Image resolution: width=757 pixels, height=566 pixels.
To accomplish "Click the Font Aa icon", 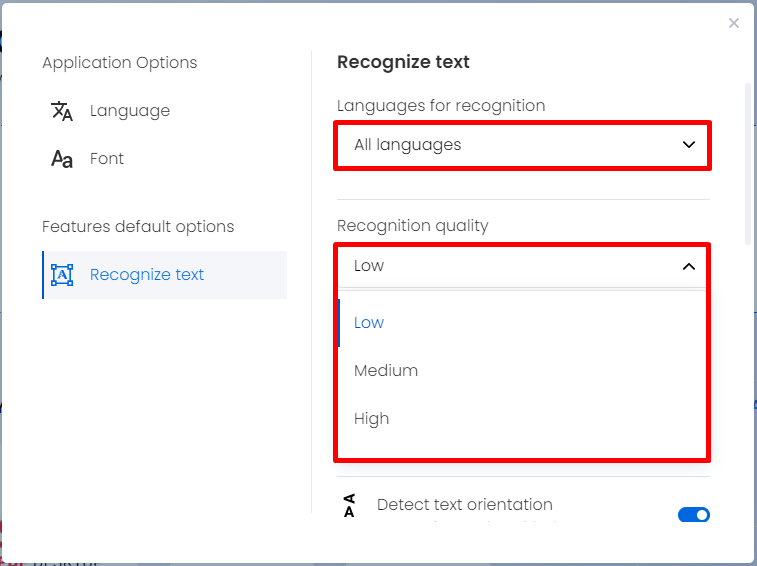I will 62,159.
